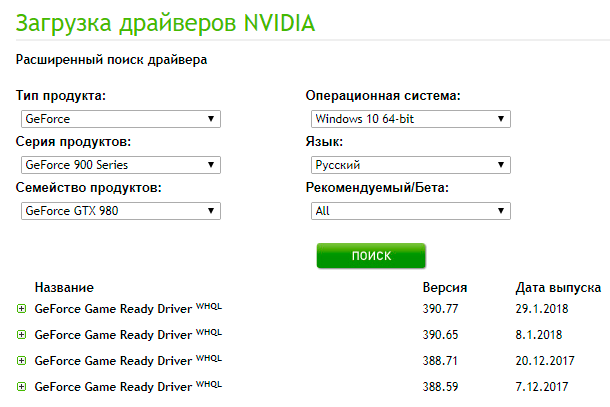The image size is (610, 407).
Task: Click the Дата выпуска column header
Action: click(x=558, y=288)
